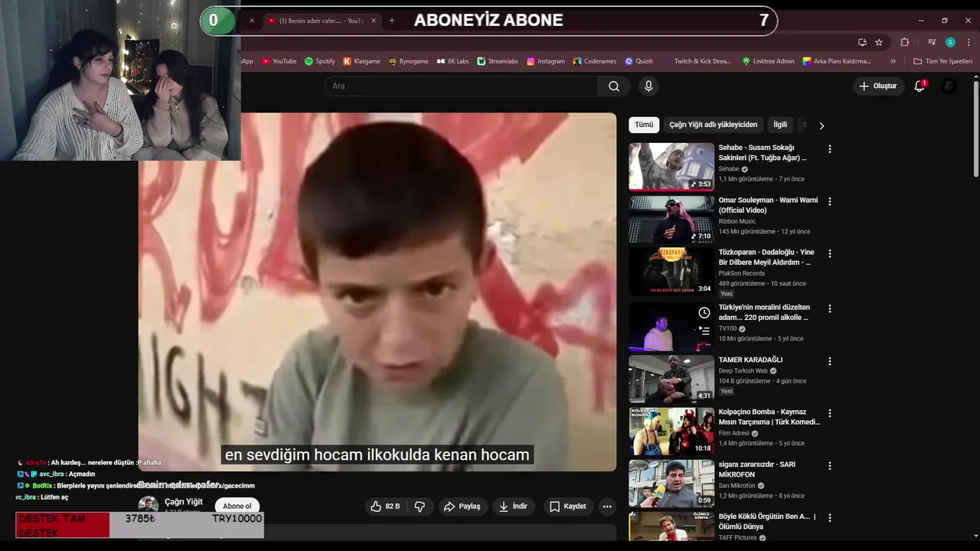Click the main video player area
Image resolution: width=980 pixels, height=551 pixels.
[x=377, y=292]
